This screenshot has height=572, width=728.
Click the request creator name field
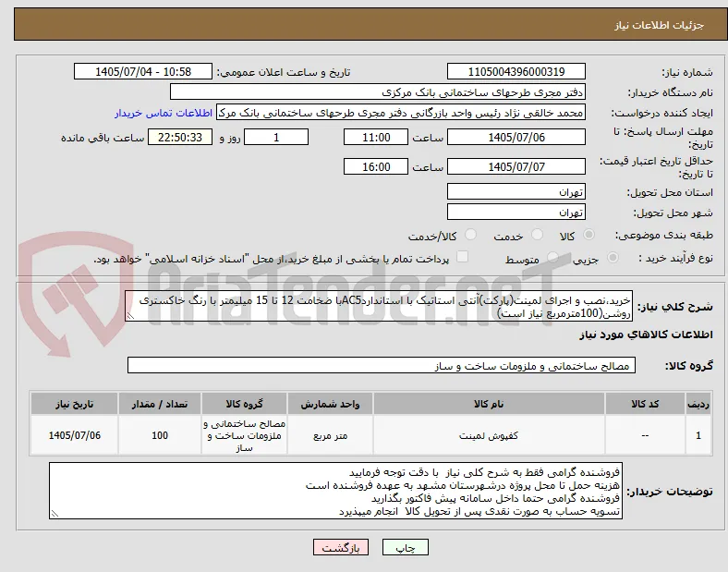(x=401, y=113)
